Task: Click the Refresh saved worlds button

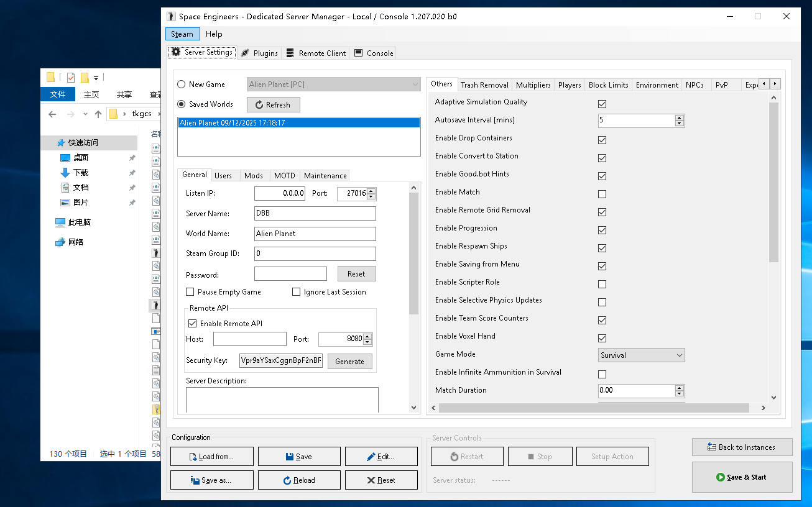Action: point(273,105)
